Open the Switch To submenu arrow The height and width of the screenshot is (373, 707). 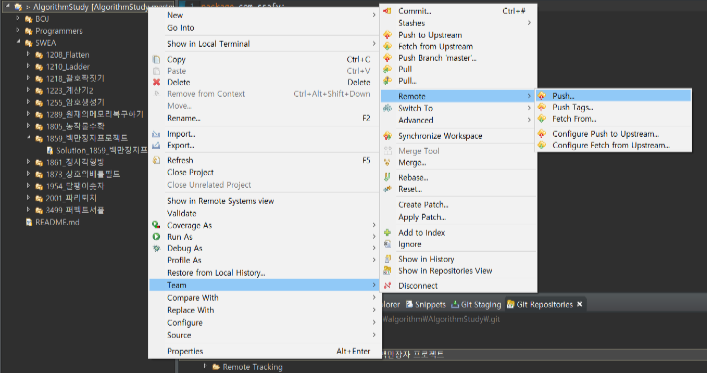529,108
